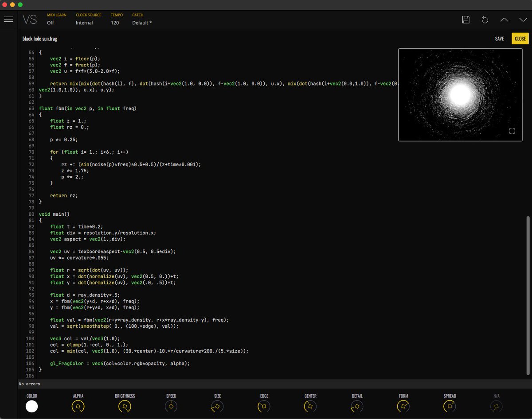Adjust the EDGE knob
This screenshot has height=419, width=532.
click(264, 406)
